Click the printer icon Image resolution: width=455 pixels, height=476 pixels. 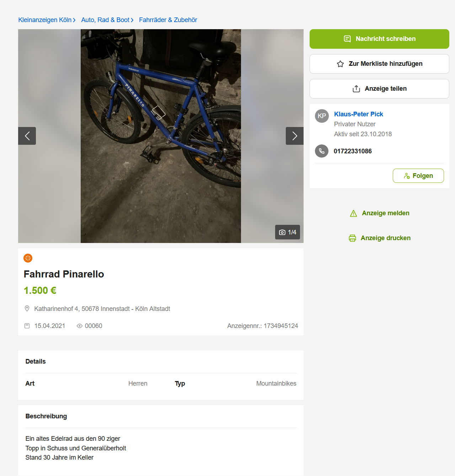352,238
